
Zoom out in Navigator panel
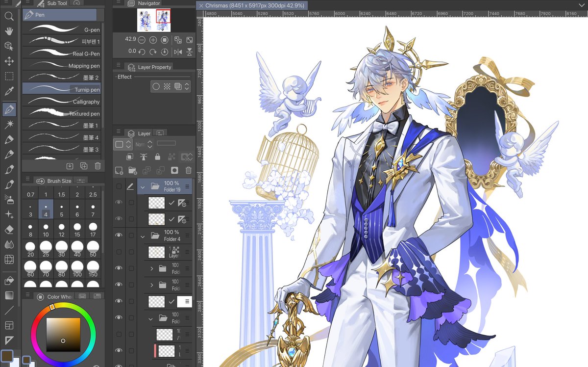click(x=142, y=40)
